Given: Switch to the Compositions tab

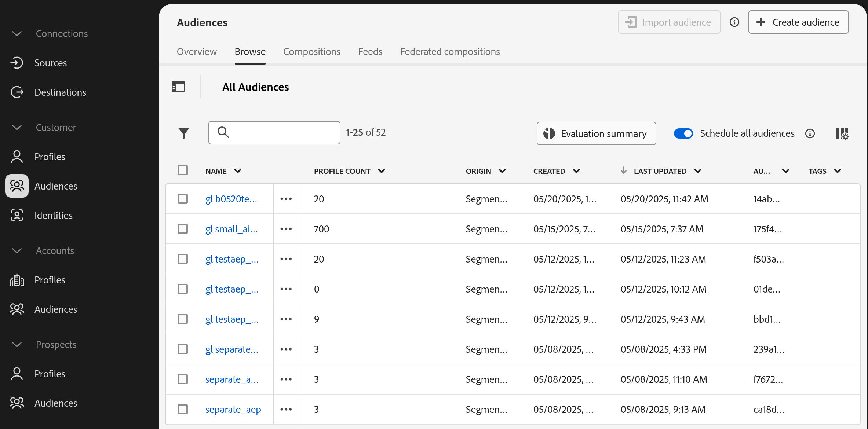Looking at the screenshot, I should [x=311, y=52].
